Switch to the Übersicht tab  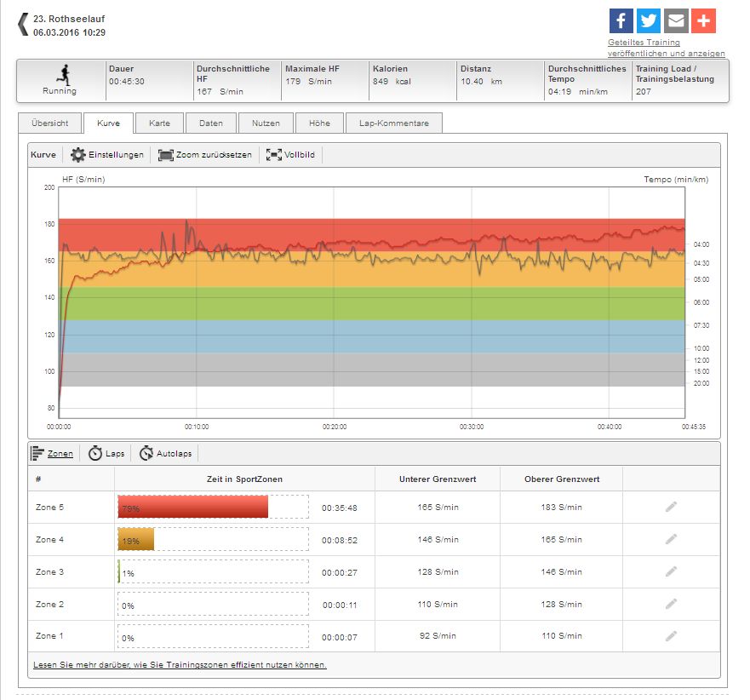coord(49,123)
